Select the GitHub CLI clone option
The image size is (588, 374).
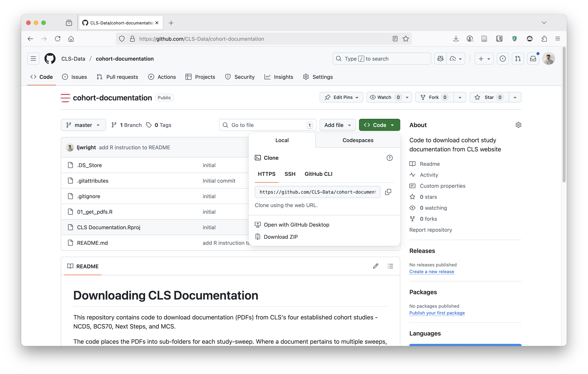318,174
